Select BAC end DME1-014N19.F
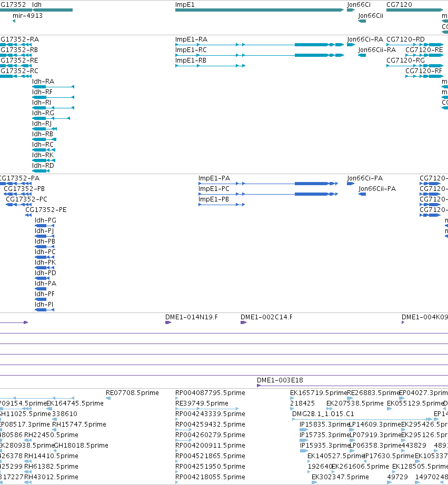This screenshot has width=448, height=485. tap(192, 317)
